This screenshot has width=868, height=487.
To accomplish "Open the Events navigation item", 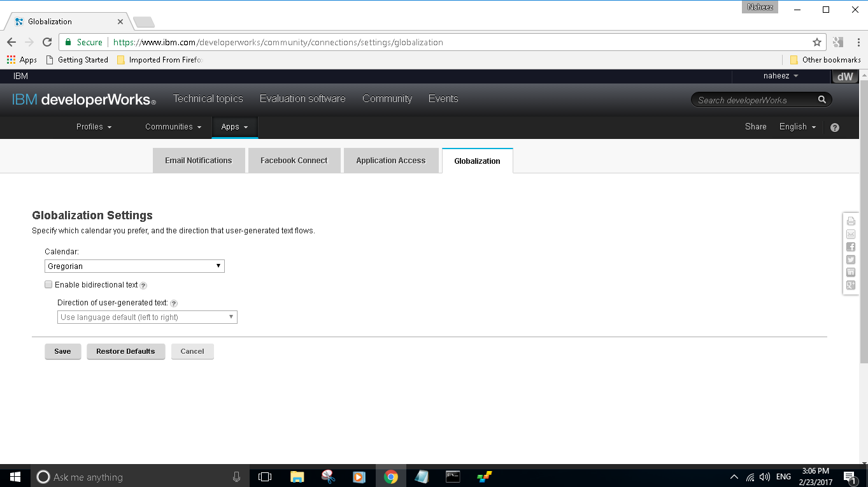I will (x=443, y=99).
